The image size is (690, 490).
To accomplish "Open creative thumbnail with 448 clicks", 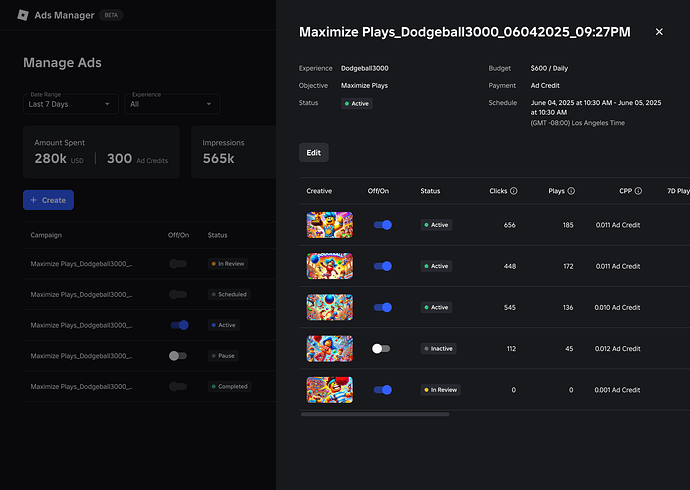I will coord(330,266).
